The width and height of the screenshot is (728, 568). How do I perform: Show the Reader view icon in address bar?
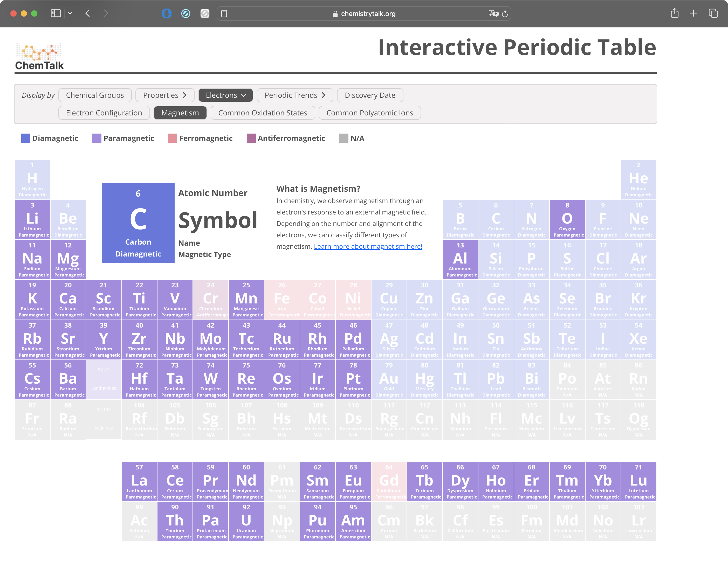point(224,14)
